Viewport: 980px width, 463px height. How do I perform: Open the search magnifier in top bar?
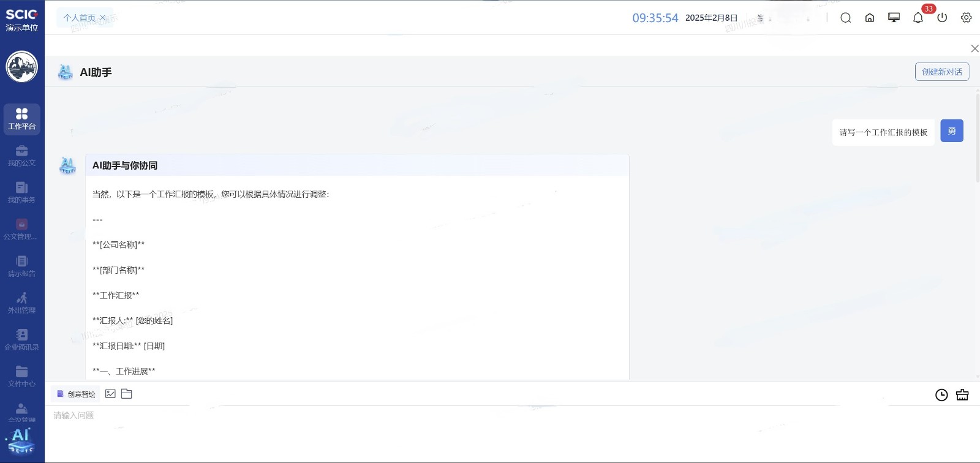(x=845, y=18)
